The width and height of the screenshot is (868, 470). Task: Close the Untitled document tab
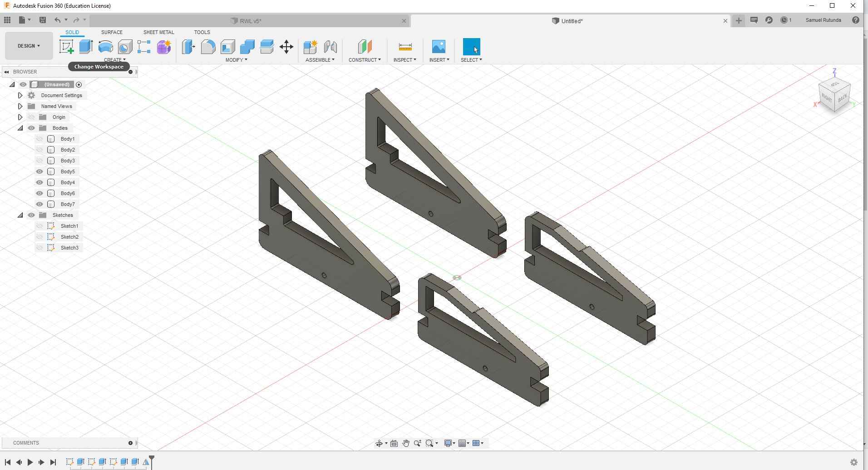coord(725,21)
